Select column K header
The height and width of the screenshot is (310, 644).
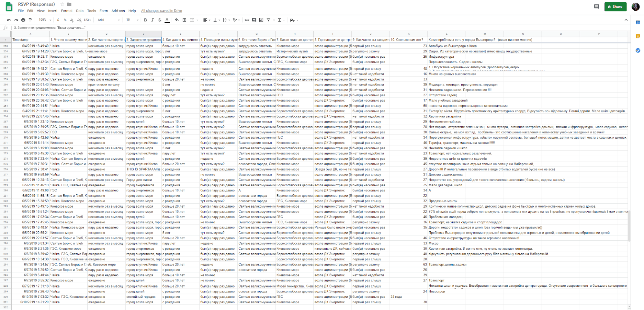point(409,34)
